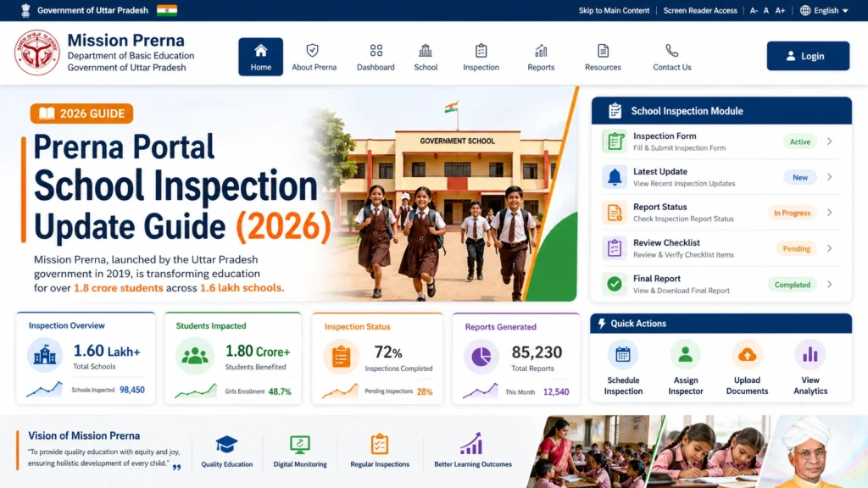Image resolution: width=868 pixels, height=488 pixels.
Task: Click the Latest Update bell icon
Action: point(615,177)
